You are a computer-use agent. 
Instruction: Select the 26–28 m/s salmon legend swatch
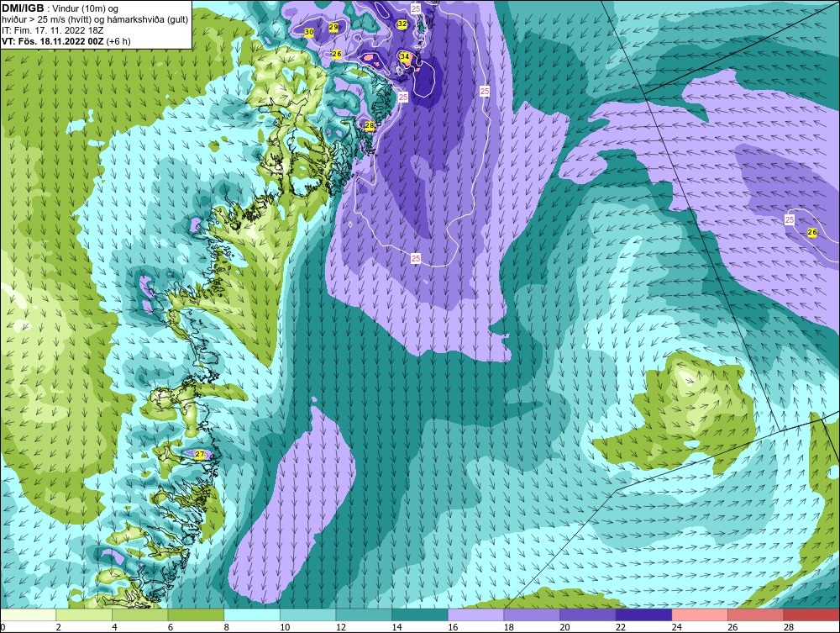[755, 615]
